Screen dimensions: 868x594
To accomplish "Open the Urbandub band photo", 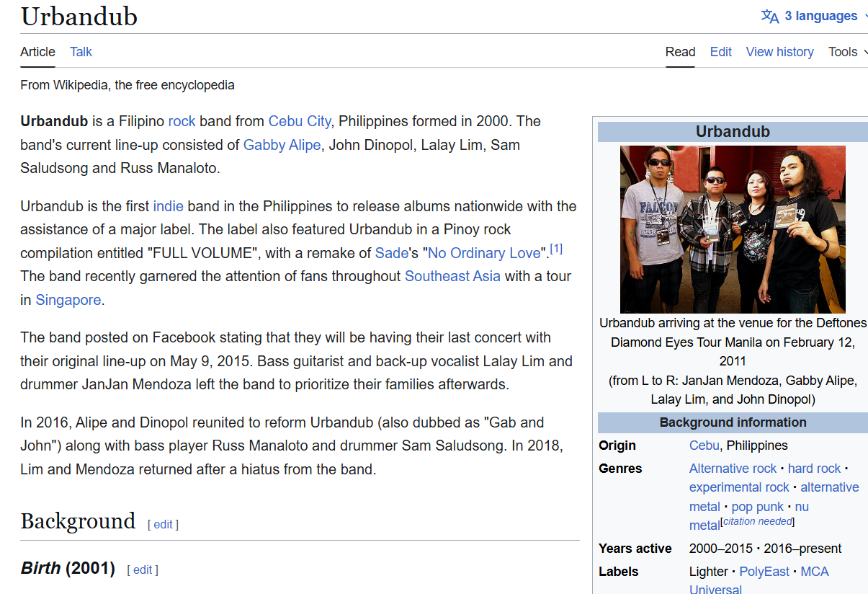I will 733,229.
